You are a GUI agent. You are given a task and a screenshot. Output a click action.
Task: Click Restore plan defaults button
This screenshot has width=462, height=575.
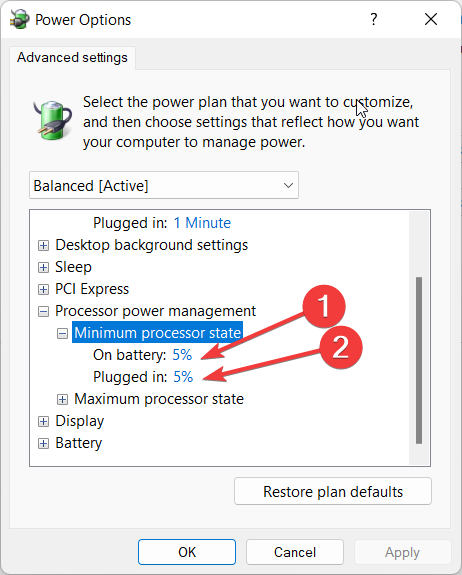point(333,491)
